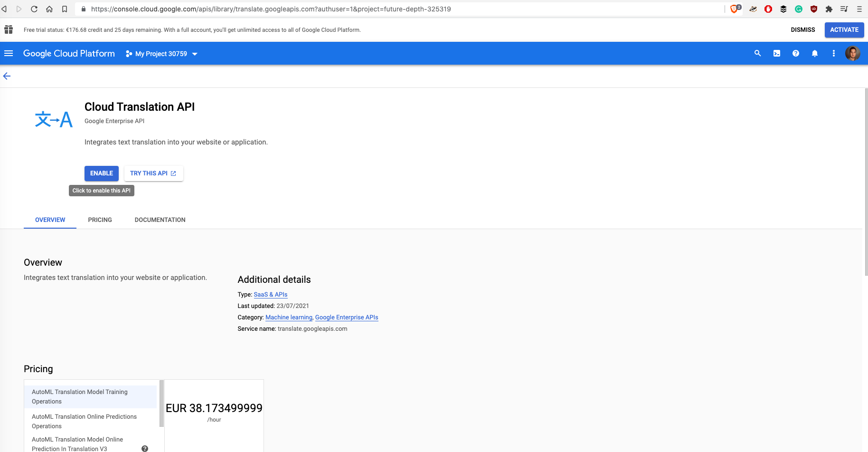Click the search magnifier icon in header
Screen dimensions: 868x452
[757, 53]
